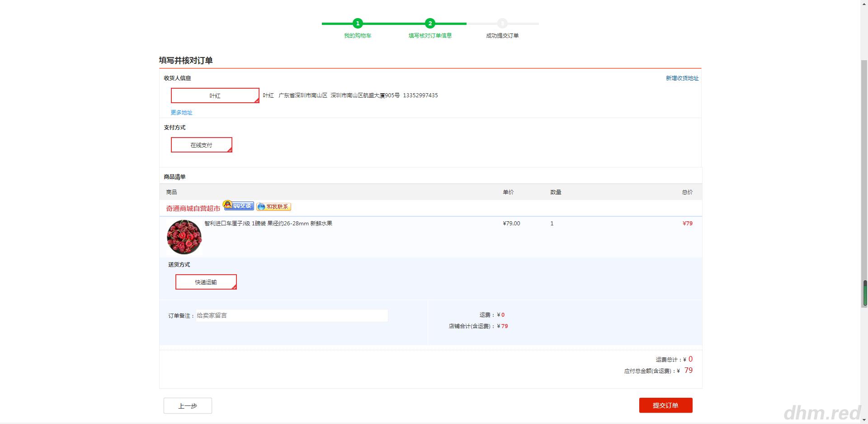Go back with 上一步 button

pyautogui.click(x=188, y=406)
